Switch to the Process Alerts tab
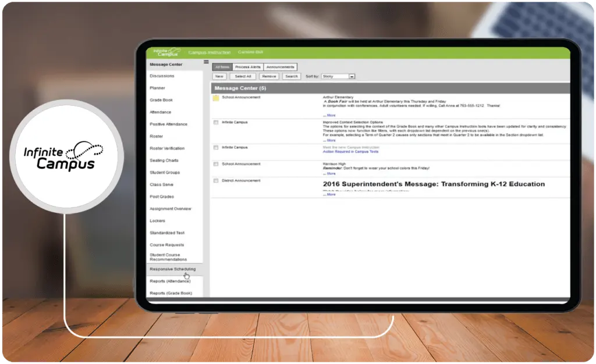The image size is (596, 364). (x=248, y=67)
